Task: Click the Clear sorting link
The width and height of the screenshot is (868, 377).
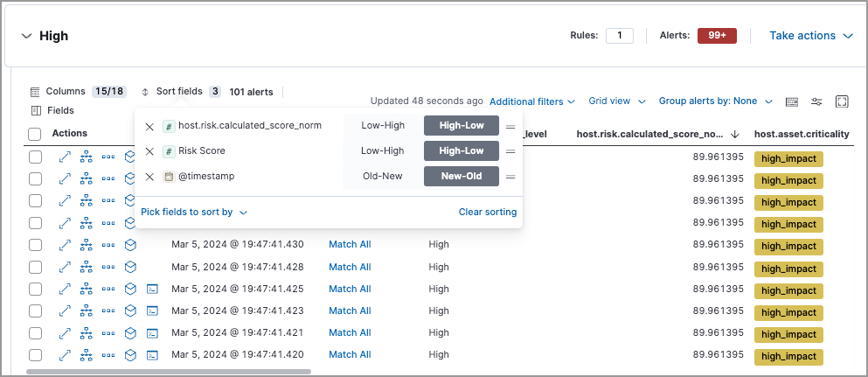Action: point(487,212)
